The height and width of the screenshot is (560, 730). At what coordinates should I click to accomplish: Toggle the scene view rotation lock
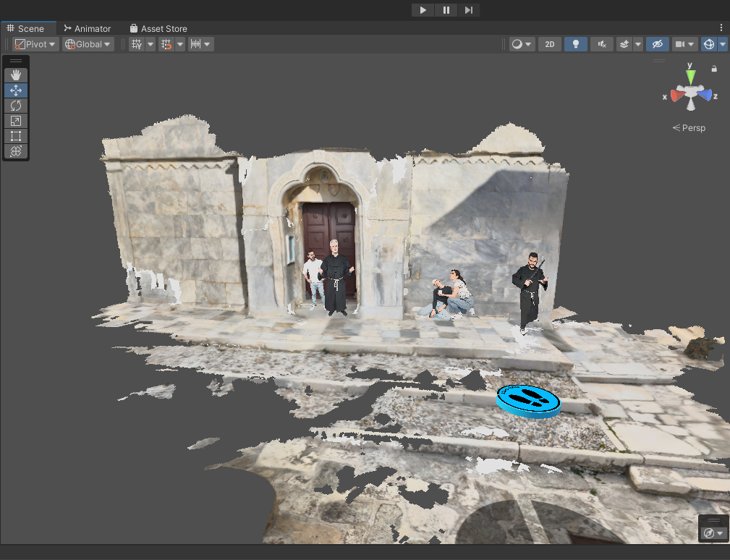[x=714, y=69]
